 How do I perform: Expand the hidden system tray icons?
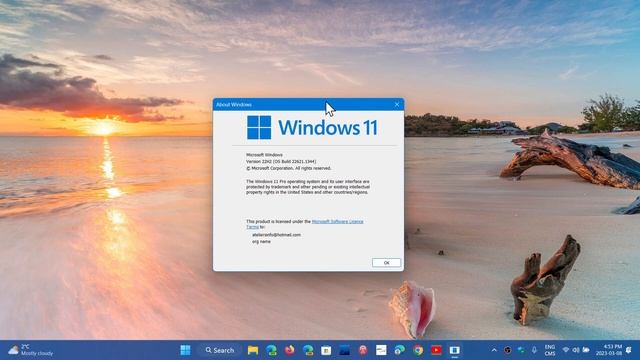494,350
